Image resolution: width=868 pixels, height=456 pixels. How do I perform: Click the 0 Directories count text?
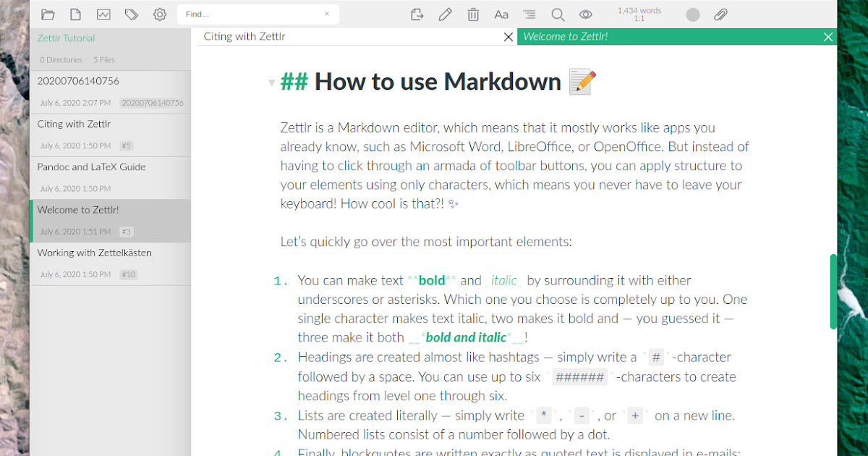(61, 60)
